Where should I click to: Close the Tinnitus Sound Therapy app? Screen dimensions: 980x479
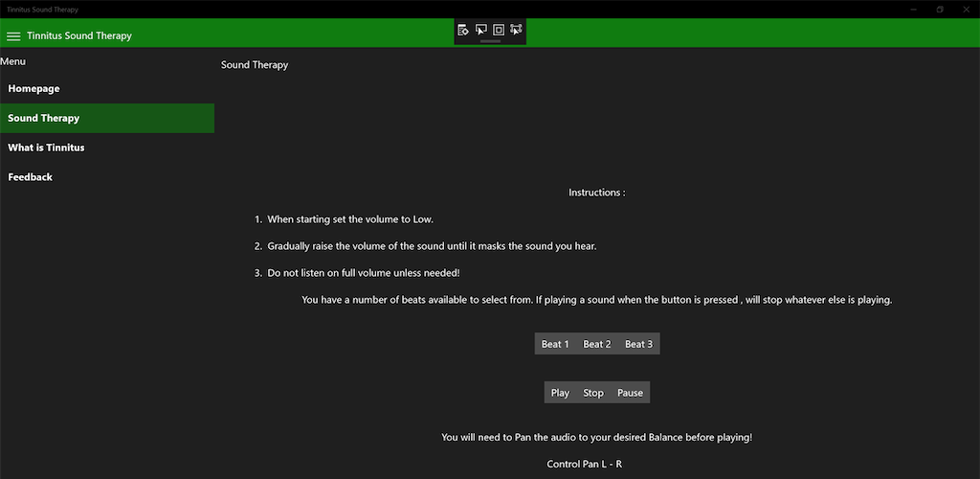(x=967, y=9)
